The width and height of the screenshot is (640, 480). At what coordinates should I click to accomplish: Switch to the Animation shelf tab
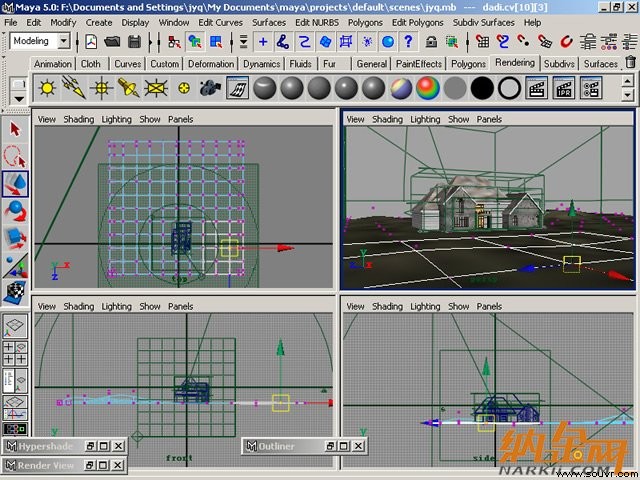[x=53, y=64]
